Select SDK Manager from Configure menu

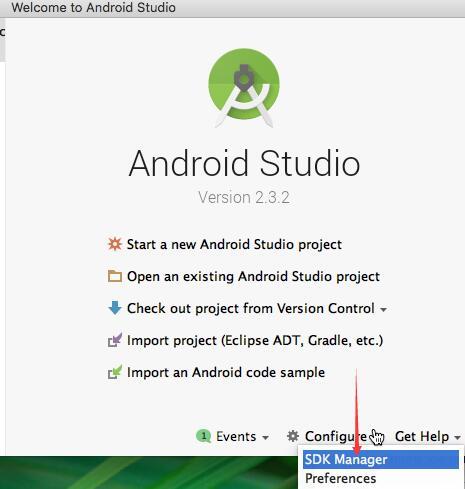[381, 459]
